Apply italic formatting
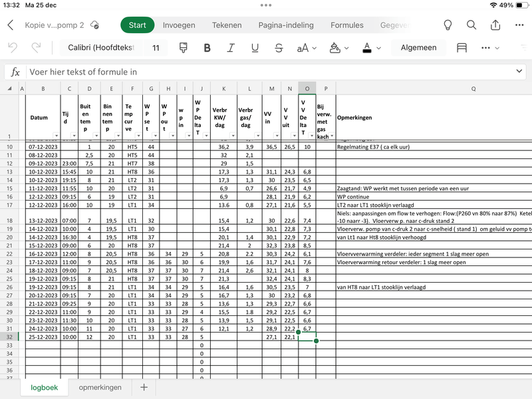 (231, 48)
